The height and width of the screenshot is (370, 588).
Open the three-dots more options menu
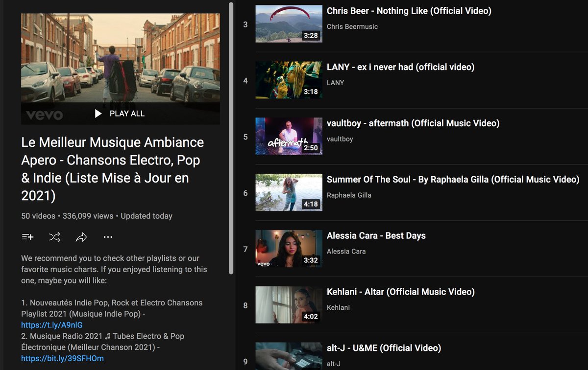coord(108,237)
